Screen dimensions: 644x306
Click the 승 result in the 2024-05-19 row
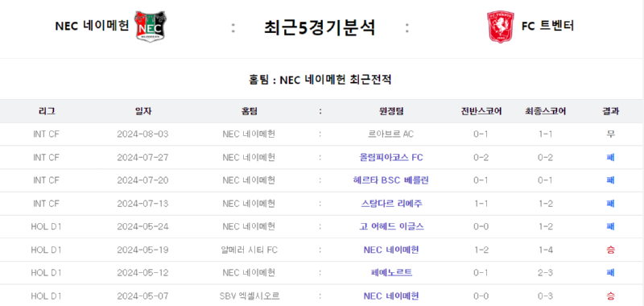click(x=610, y=250)
